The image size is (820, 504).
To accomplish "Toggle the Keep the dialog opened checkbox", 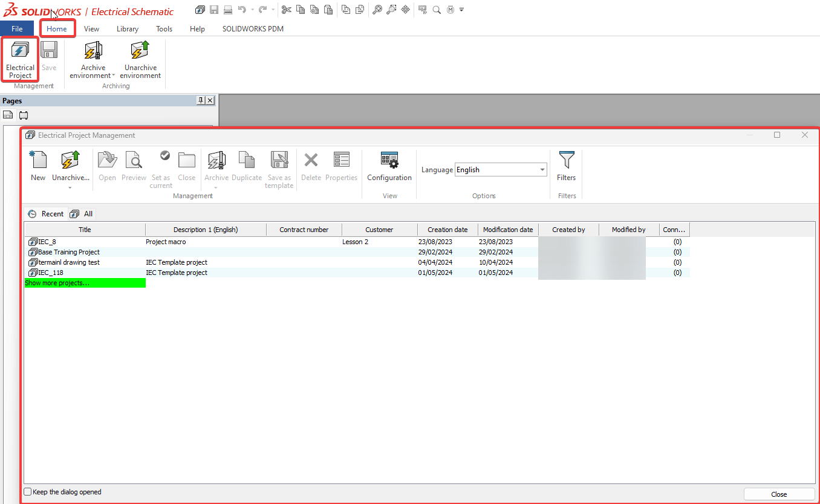I will click(x=27, y=492).
